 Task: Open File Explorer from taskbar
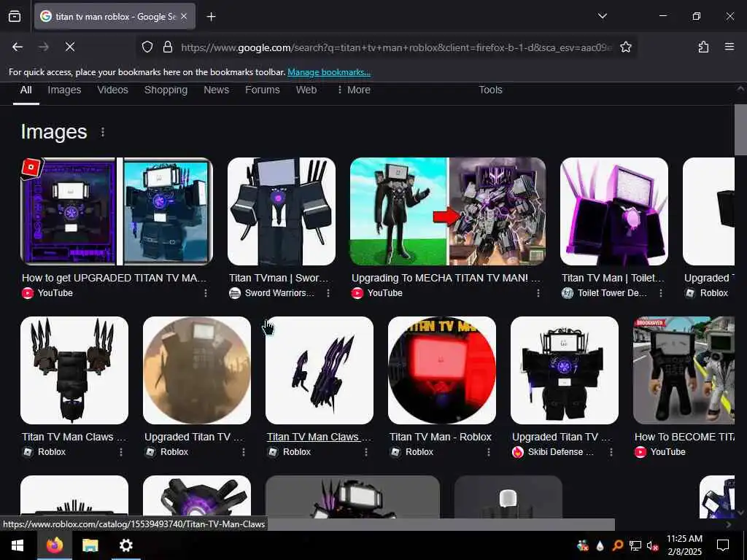(x=90, y=545)
